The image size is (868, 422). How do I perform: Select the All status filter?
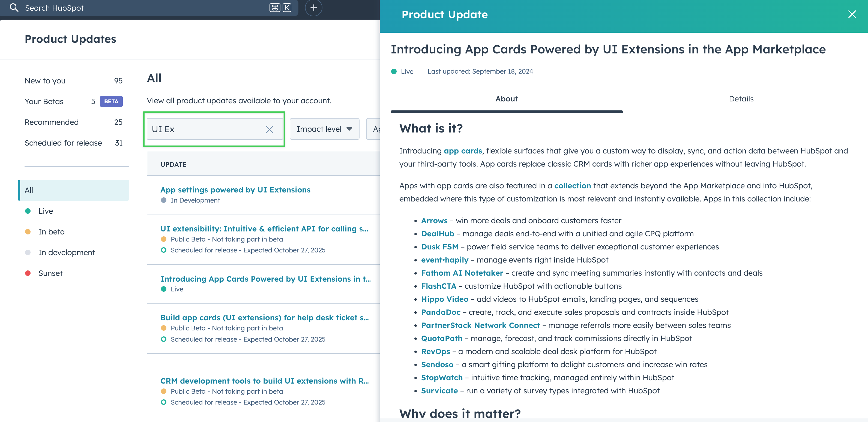tap(73, 190)
